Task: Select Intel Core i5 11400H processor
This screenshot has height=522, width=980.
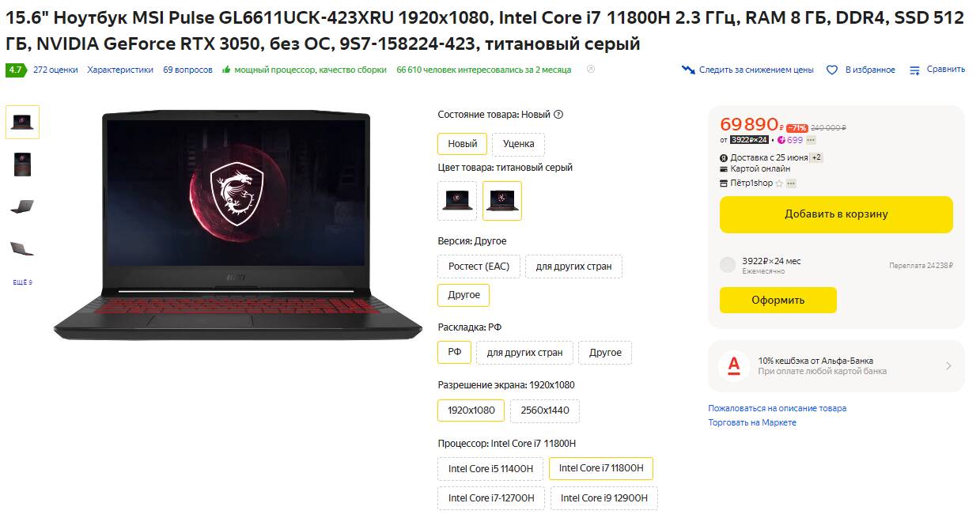Action: [490, 468]
